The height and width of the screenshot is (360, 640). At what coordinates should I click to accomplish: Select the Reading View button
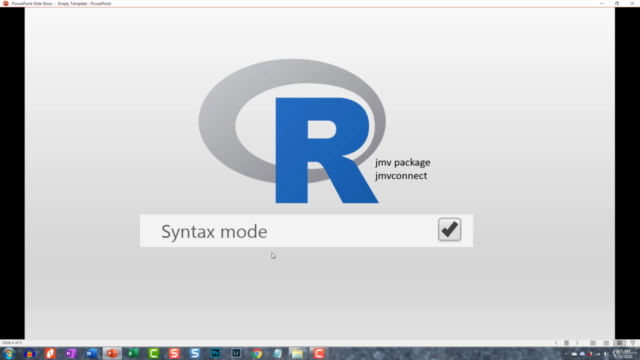click(620, 343)
